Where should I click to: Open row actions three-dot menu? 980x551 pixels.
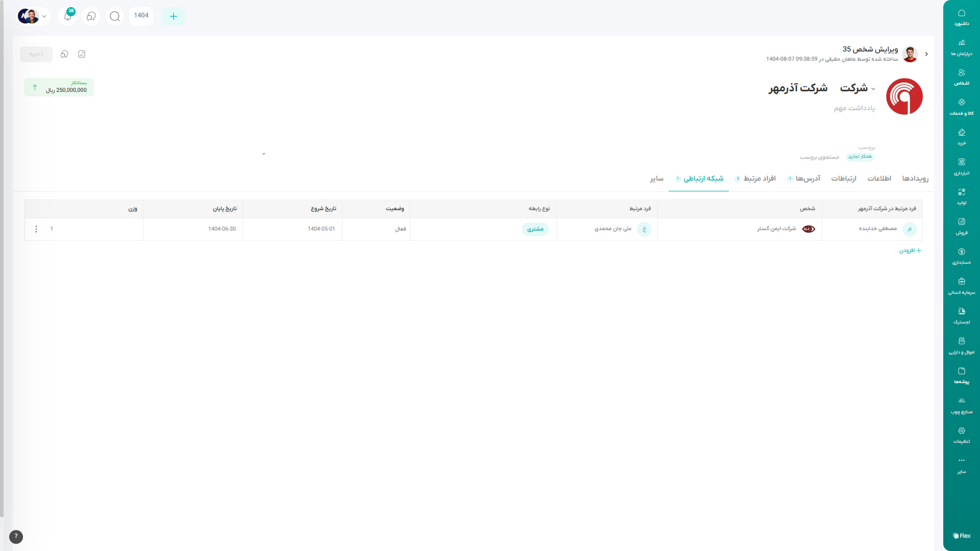click(x=36, y=229)
